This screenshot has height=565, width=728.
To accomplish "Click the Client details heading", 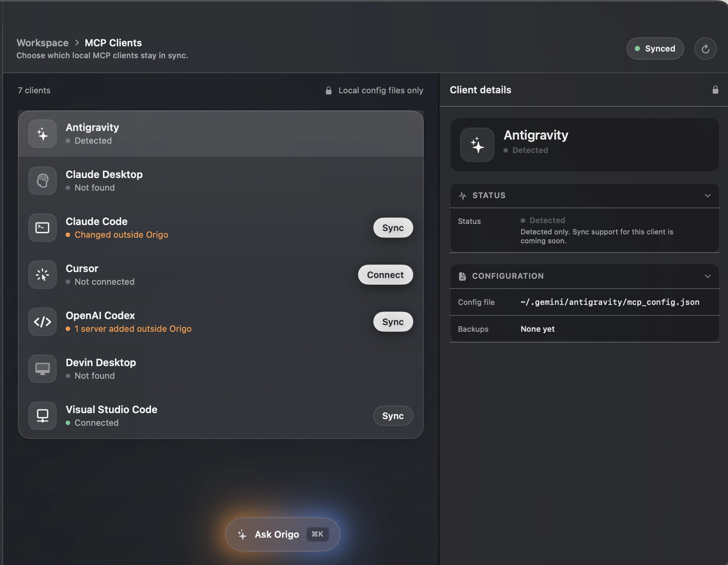I will pyautogui.click(x=480, y=90).
